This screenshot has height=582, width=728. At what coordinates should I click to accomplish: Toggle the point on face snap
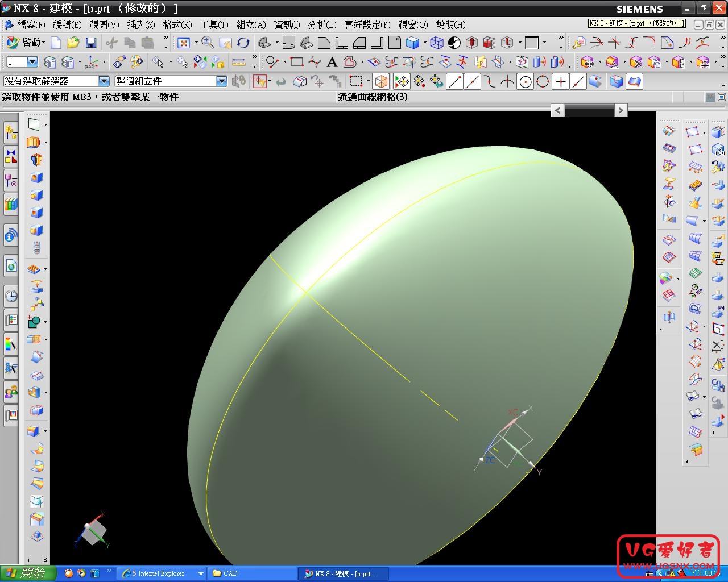(595, 82)
